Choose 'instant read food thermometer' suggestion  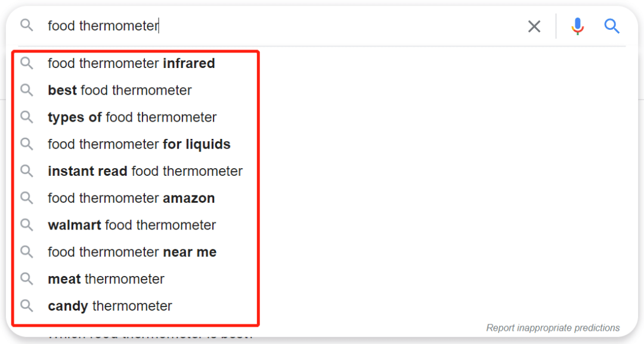(x=145, y=171)
